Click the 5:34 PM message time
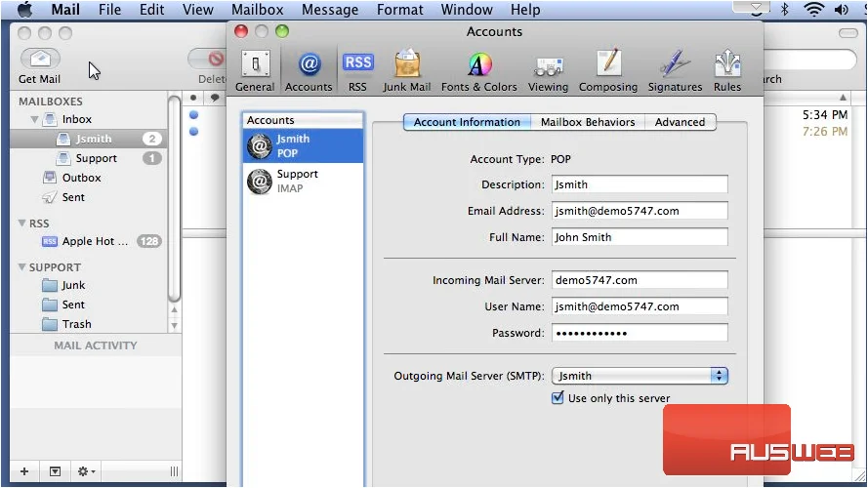Viewport: 868px width, 488px height. click(x=825, y=114)
